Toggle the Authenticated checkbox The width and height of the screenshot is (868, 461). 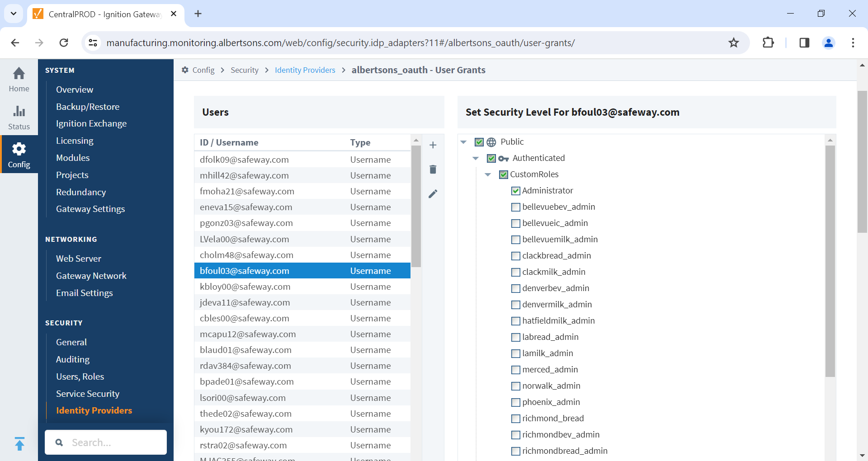(x=491, y=158)
